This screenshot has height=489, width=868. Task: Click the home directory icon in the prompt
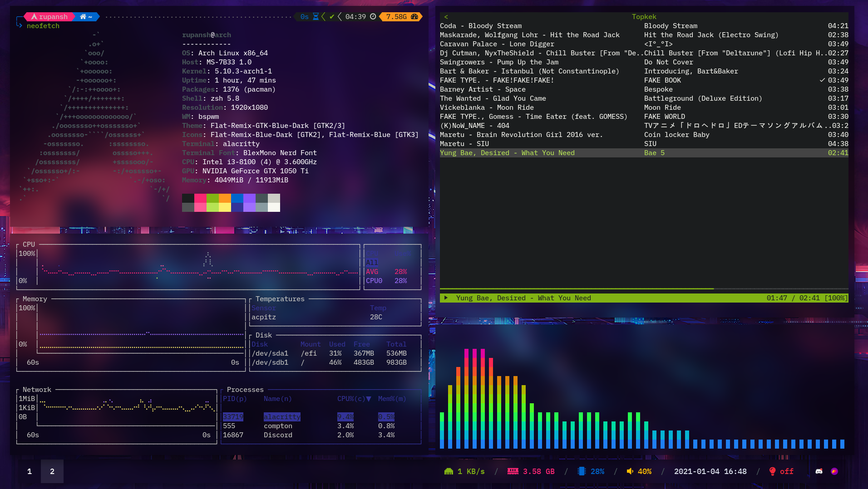tap(83, 17)
